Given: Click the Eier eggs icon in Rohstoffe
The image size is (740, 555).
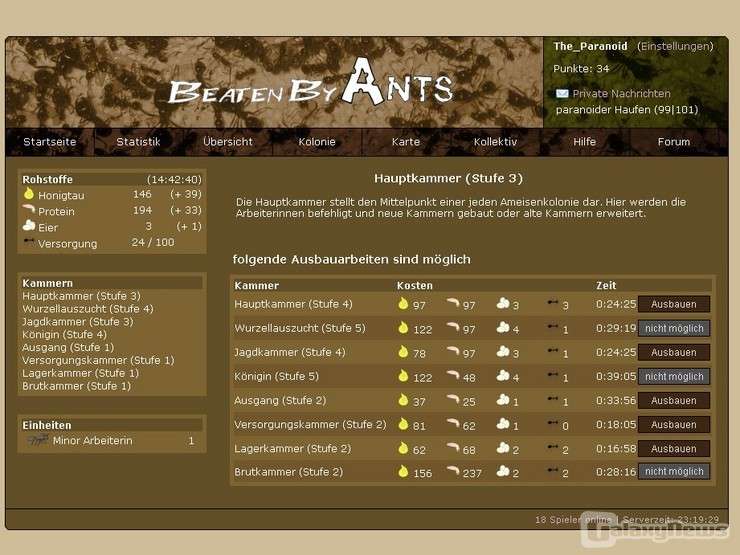Looking at the screenshot, I should click(x=29, y=225).
